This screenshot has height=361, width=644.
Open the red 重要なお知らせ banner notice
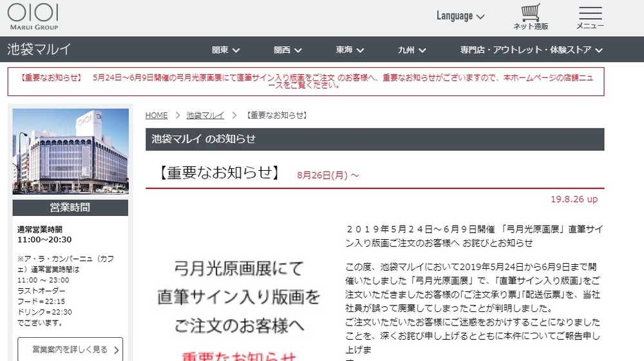click(306, 81)
